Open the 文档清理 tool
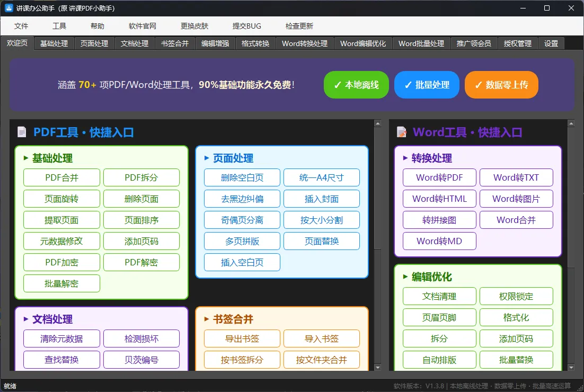 439,296
